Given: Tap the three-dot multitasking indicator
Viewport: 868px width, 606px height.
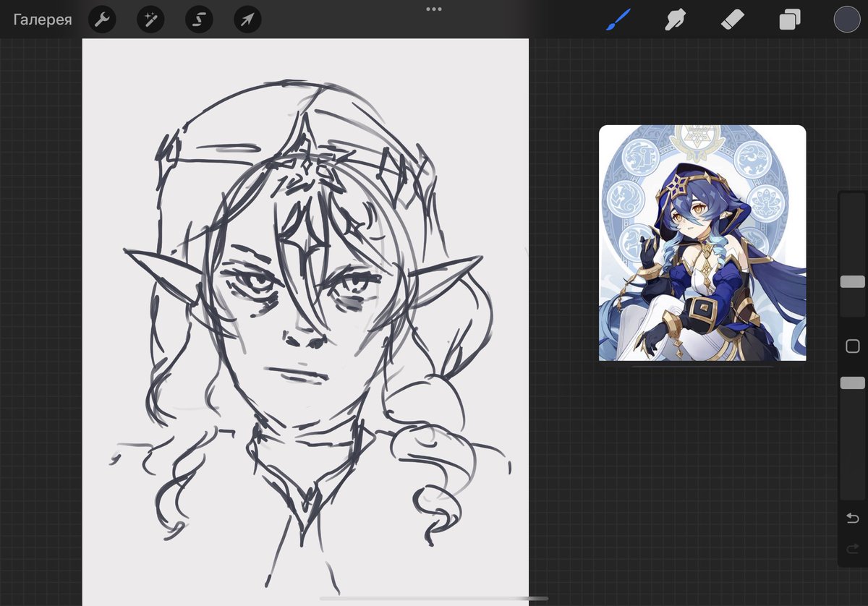Looking at the screenshot, I should pos(434,9).
